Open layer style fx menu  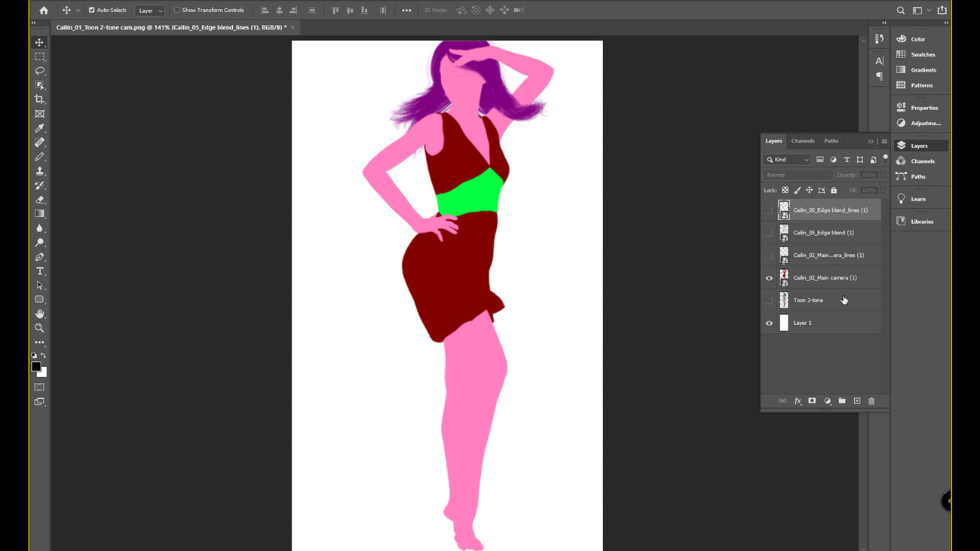tap(798, 401)
